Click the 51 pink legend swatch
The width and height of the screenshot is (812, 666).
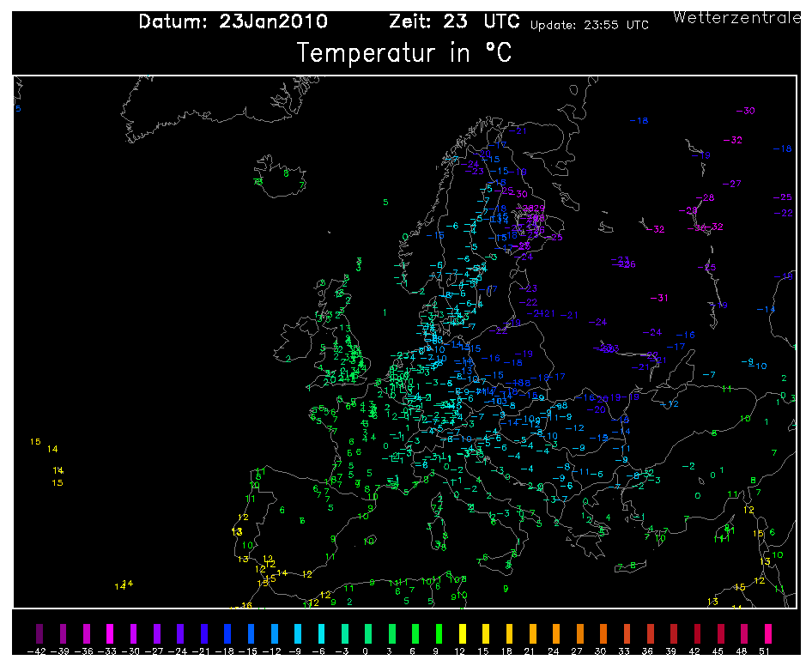768,634
